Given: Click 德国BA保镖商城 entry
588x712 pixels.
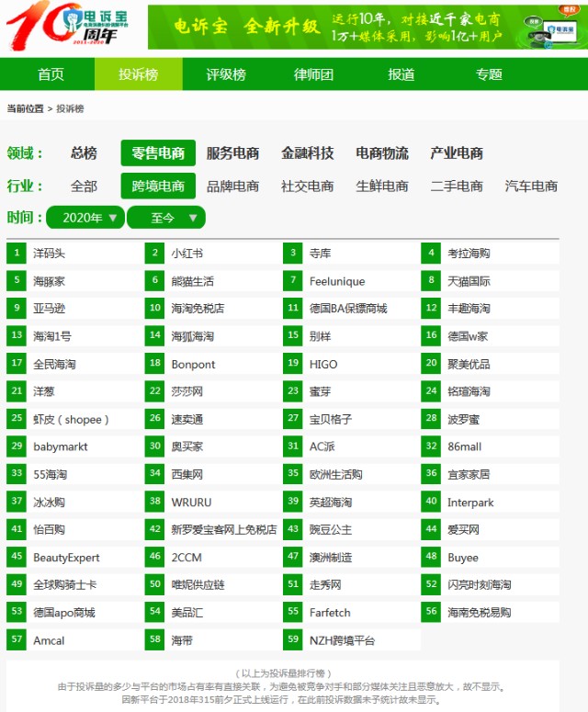Looking at the screenshot, I should (352, 309).
